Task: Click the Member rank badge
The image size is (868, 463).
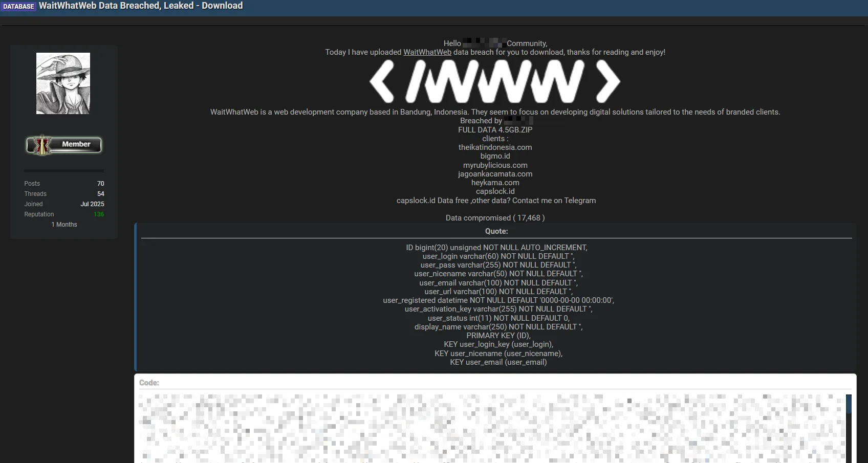Action: [x=64, y=145]
